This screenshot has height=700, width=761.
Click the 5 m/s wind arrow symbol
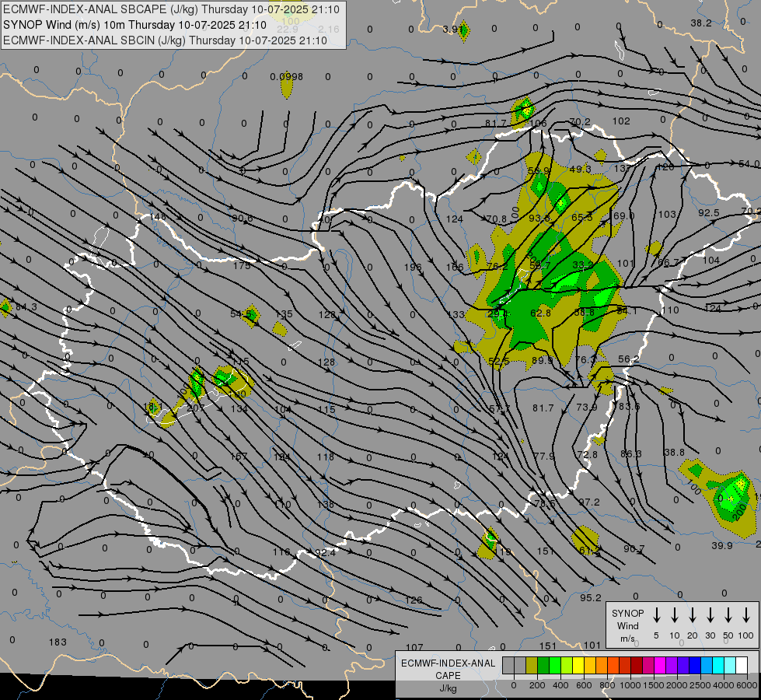(656, 615)
